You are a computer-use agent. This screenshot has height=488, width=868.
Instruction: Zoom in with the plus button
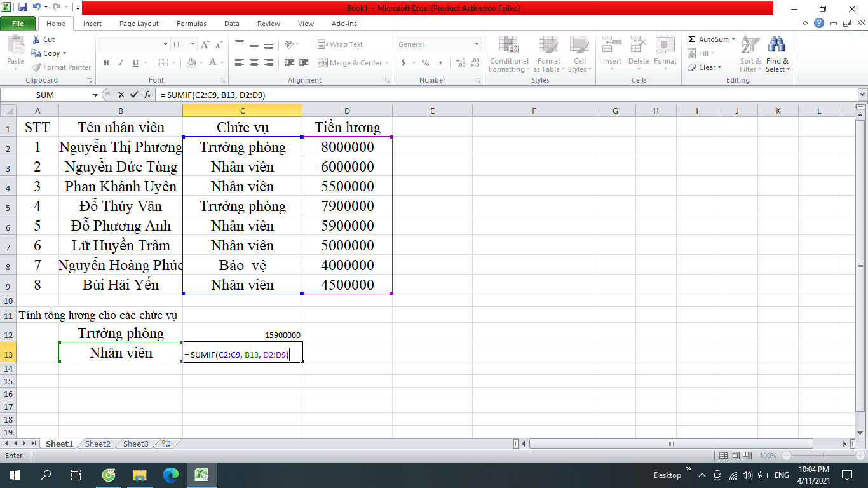click(x=859, y=456)
